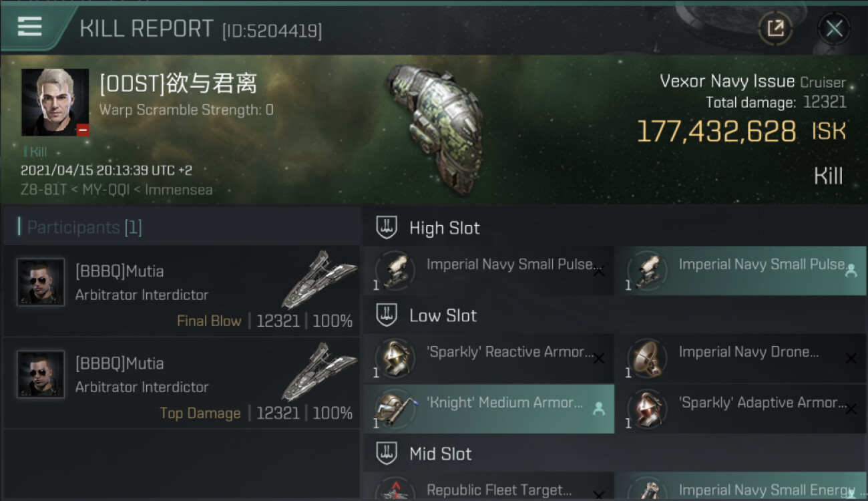Collapse the High Slot section
868x501 pixels.
click(x=387, y=228)
